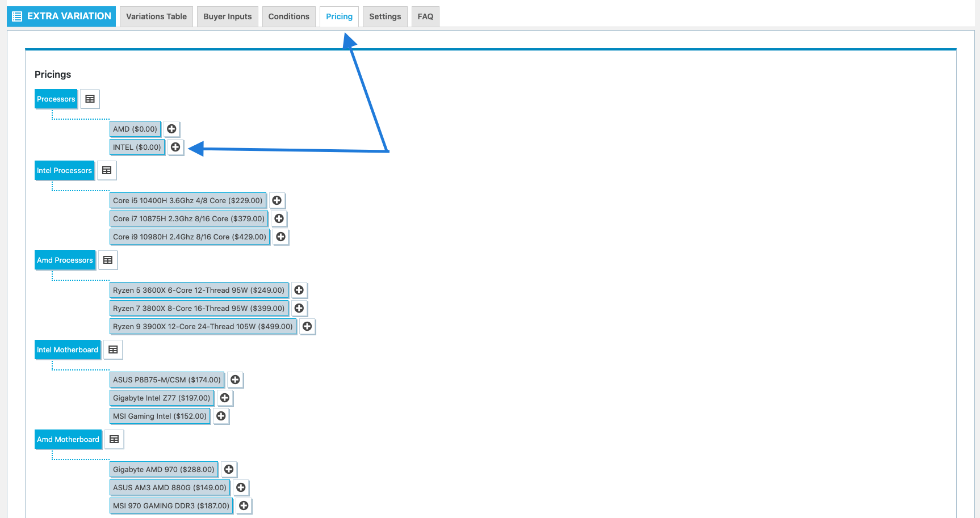Select ASUS P8B75-M/CSM ($174.00)
The image size is (980, 518).
(167, 380)
